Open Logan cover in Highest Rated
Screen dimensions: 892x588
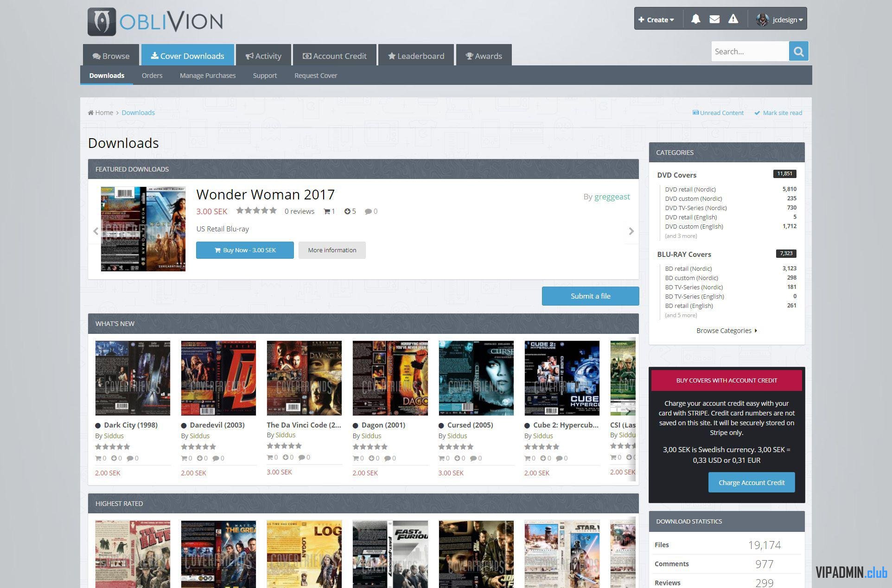click(304, 554)
